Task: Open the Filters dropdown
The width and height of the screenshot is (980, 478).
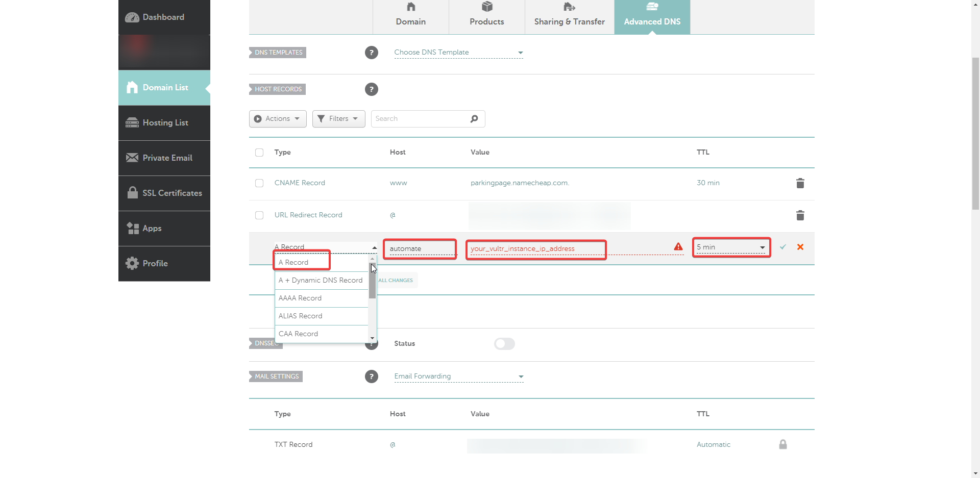Action: pyautogui.click(x=338, y=119)
